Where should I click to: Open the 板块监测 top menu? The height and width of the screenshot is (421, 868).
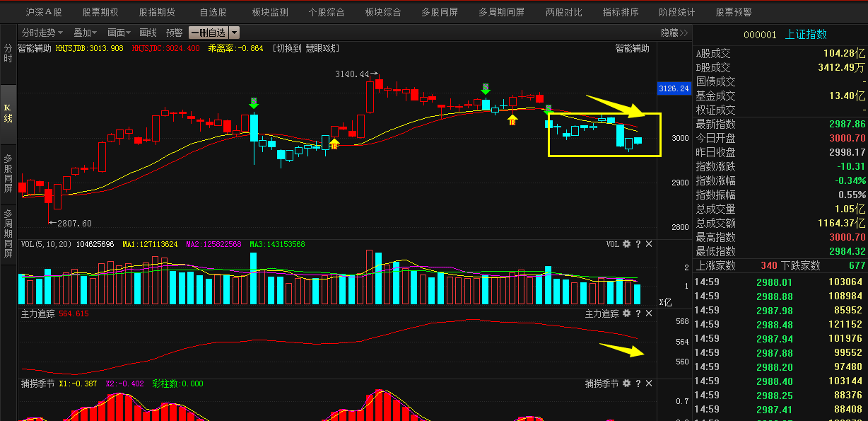coord(270,12)
